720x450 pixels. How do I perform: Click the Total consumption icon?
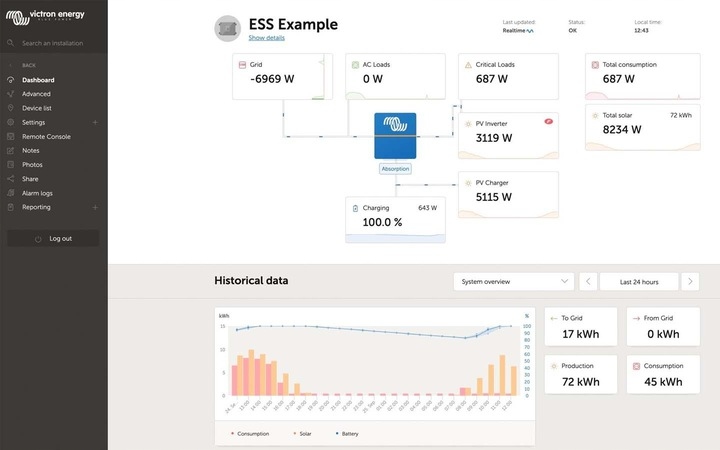(x=595, y=64)
